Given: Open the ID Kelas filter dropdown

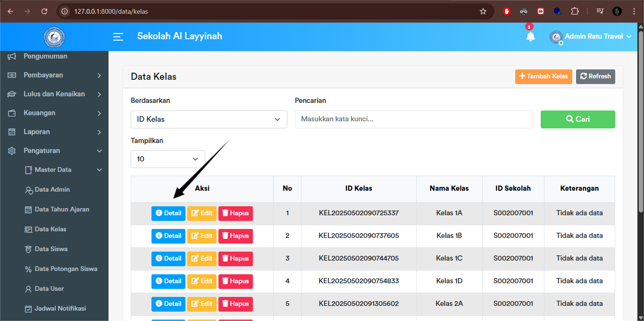Looking at the screenshot, I should pos(209,119).
